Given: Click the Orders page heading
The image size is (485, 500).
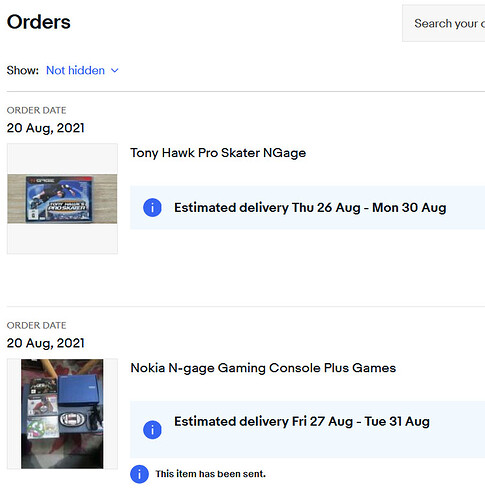Looking at the screenshot, I should point(39,22).
